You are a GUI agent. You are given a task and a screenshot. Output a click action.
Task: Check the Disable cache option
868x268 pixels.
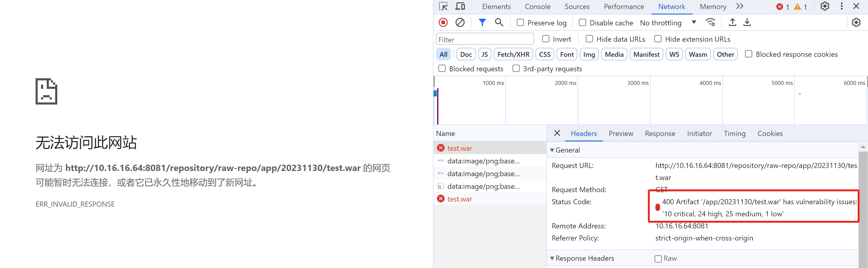click(x=582, y=23)
